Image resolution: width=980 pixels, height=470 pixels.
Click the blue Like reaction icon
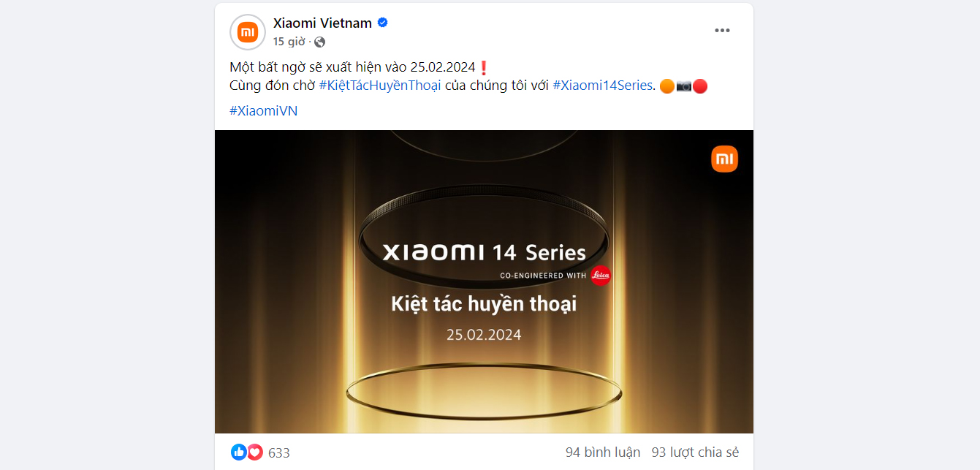tap(239, 452)
